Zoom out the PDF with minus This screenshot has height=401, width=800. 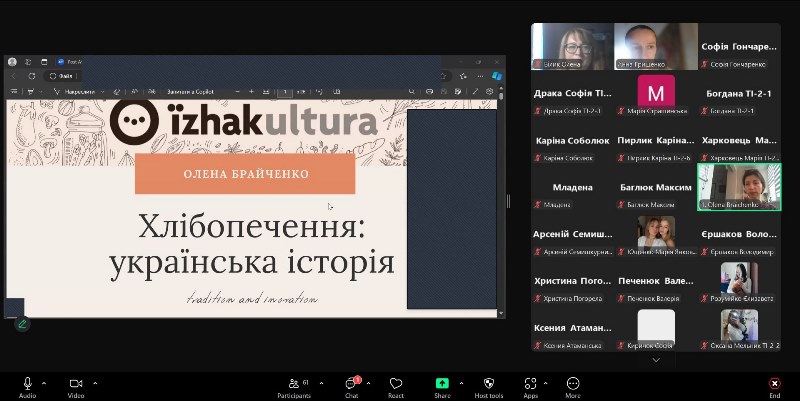tap(237, 92)
